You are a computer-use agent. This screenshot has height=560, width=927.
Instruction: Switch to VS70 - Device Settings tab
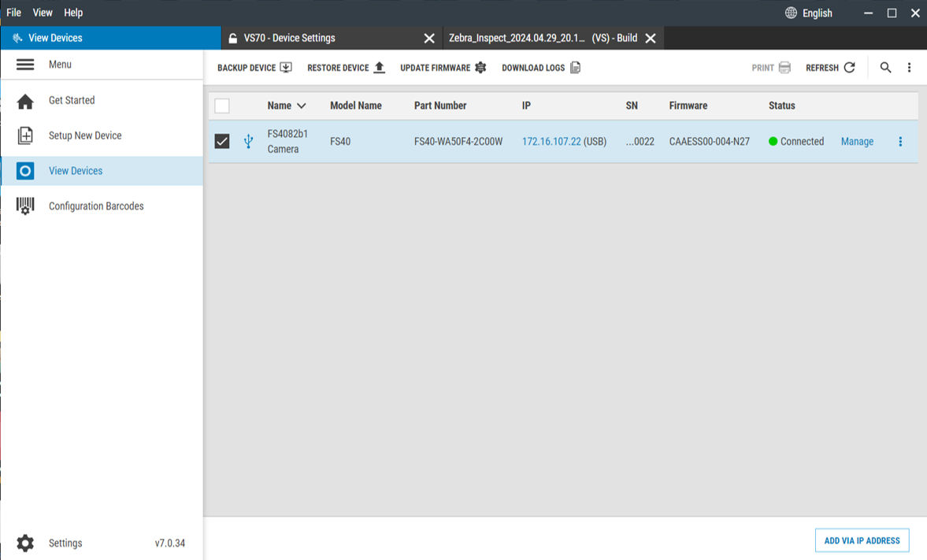tap(290, 38)
